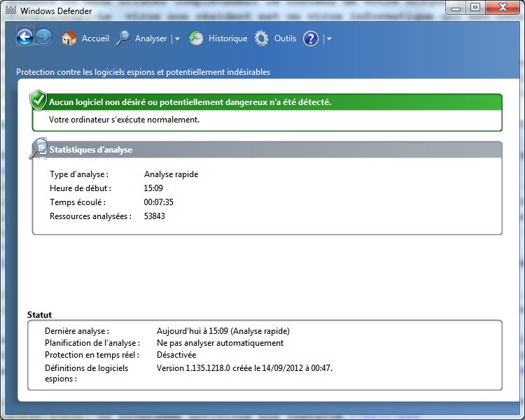Start a scan via Analyser label
Image resolution: width=525 pixels, height=420 pixels.
150,39
